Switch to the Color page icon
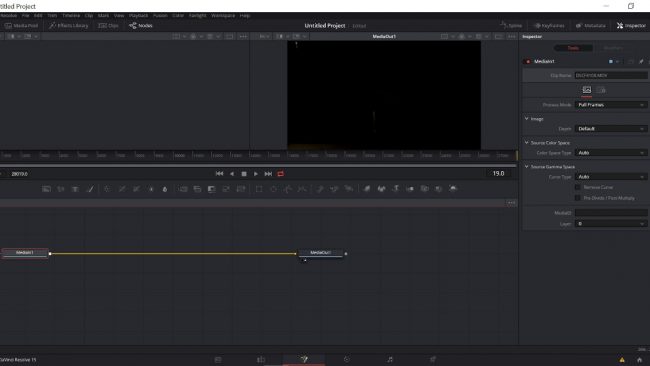Screen dimensions: 650x366 pos(347,359)
